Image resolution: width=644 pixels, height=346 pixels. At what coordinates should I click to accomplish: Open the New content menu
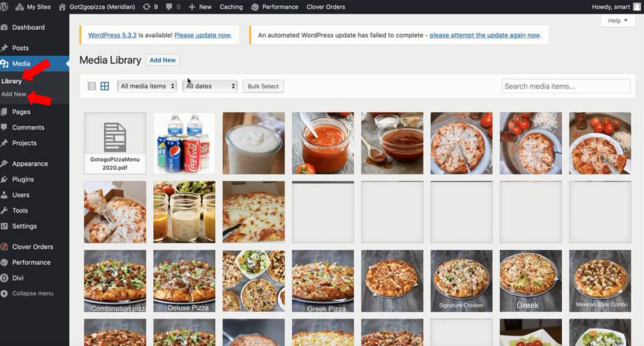point(200,7)
